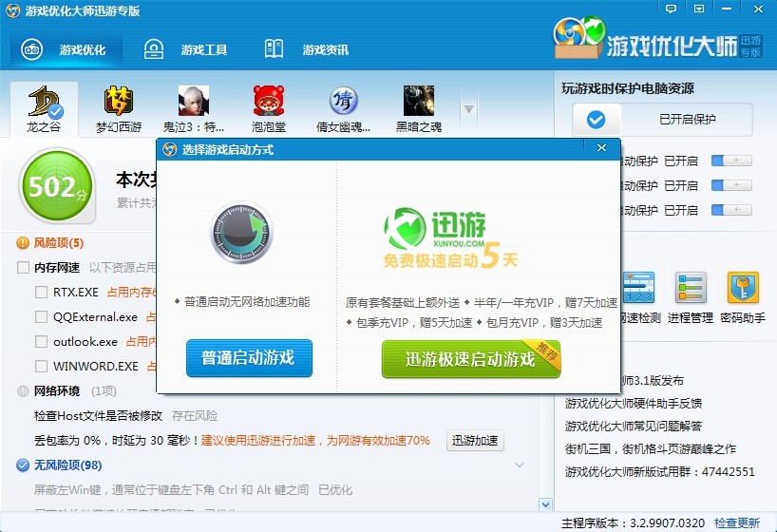Check the RTX.EXE checkbox
Screen dimensions: 777x532
[41, 292]
